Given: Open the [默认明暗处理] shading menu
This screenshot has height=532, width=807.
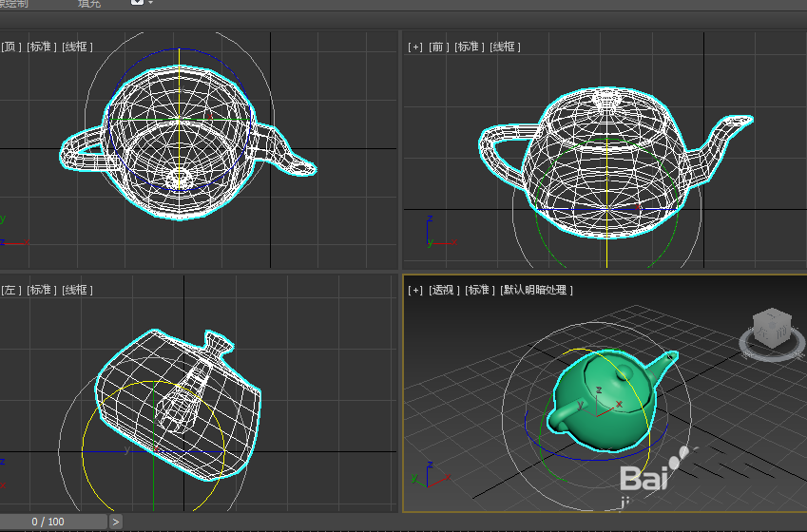Looking at the screenshot, I should point(536,290).
